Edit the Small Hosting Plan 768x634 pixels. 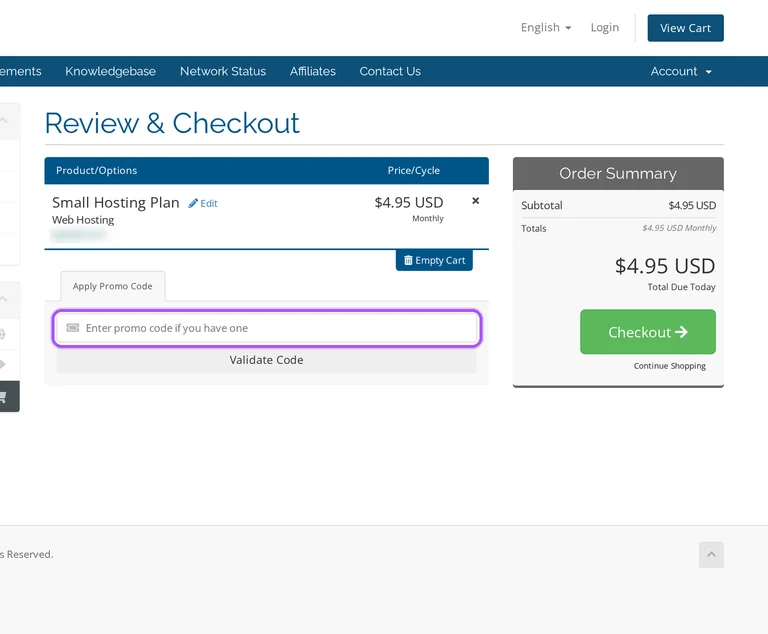coord(203,203)
